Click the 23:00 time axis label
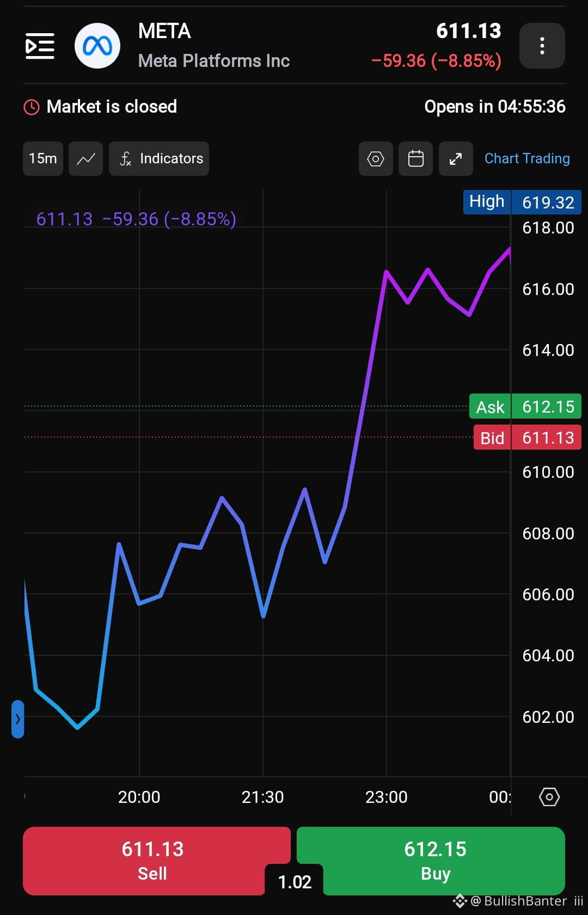The width and height of the screenshot is (588, 915). coord(387,797)
